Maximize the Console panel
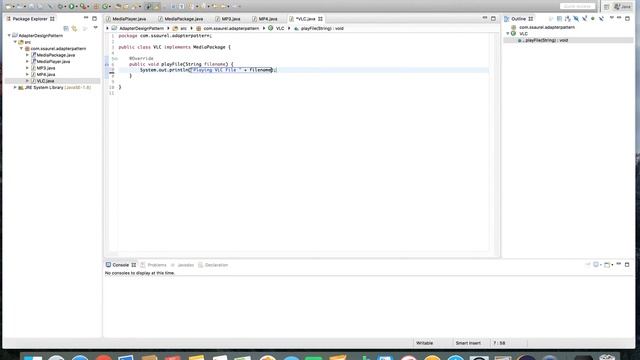Screen dimensions: 640x360 [x=627, y=264]
